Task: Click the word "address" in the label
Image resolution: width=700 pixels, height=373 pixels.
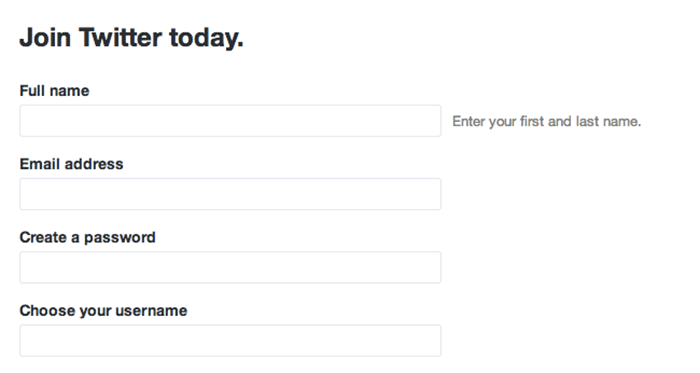Action: pyautogui.click(x=94, y=164)
